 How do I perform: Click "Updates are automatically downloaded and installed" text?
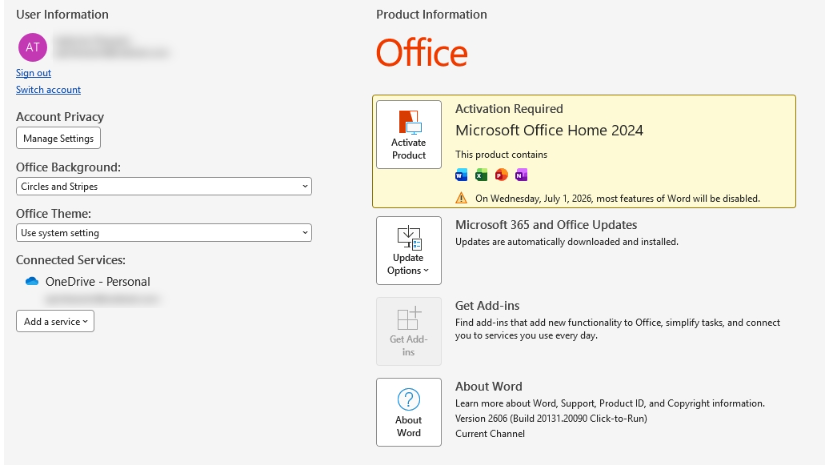pyautogui.click(x=567, y=242)
